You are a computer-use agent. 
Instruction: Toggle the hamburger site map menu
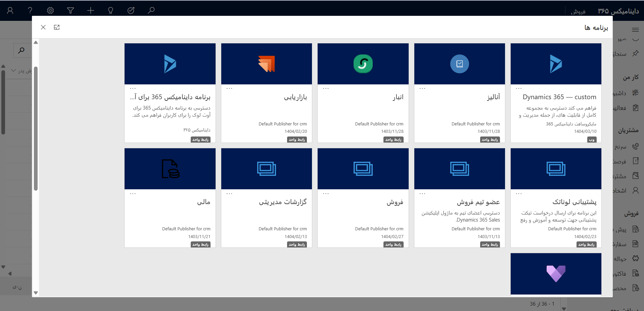635,30
